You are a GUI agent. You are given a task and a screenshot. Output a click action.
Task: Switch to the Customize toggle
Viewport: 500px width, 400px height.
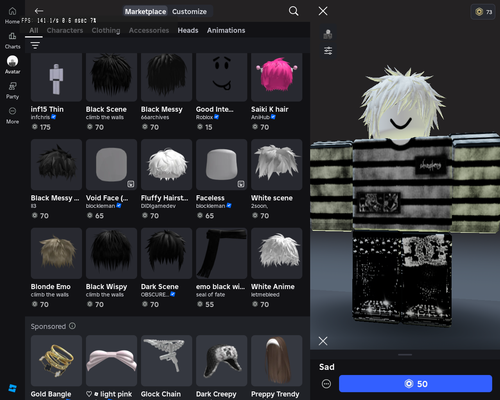click(x=189, y=11)
